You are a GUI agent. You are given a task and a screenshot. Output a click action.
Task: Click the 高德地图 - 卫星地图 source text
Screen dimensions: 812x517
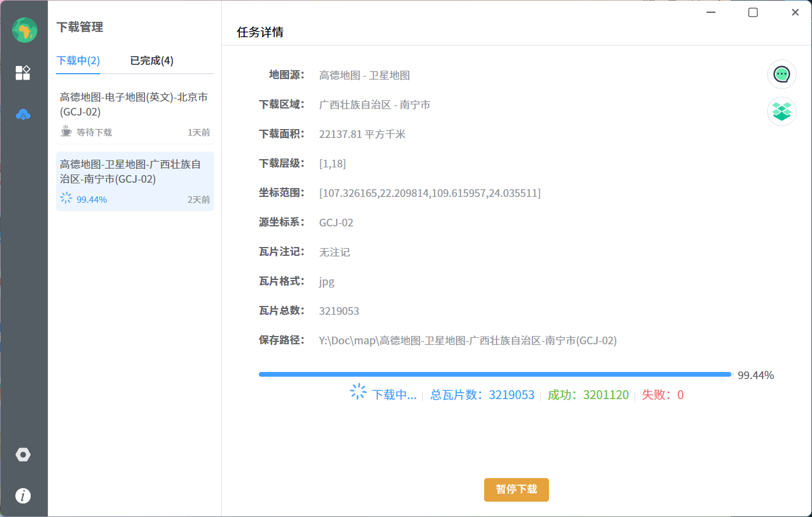click(364, 75)
